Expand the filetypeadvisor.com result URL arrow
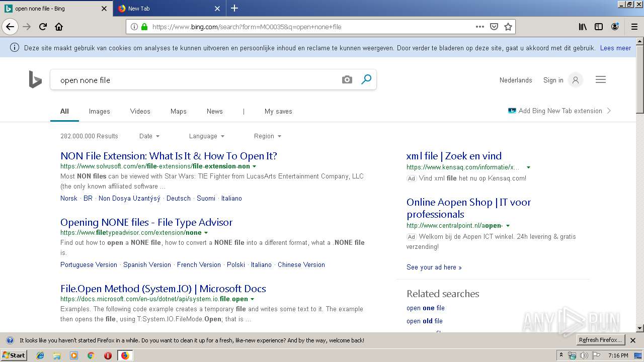The image size is (644, 362). (x=206, y=233)
